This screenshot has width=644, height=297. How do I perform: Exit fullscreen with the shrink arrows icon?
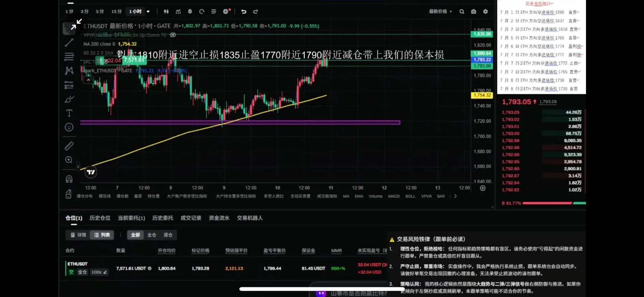[76, 24]
